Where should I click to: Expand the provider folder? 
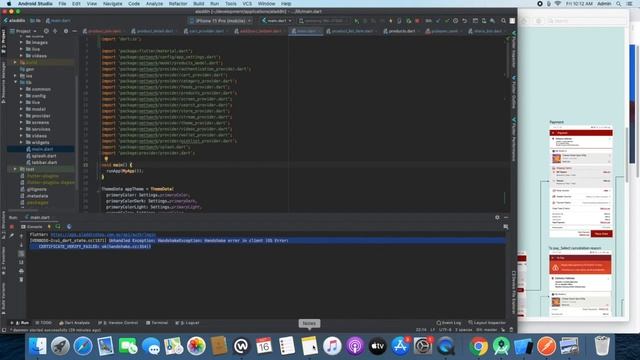coord(21,116)
